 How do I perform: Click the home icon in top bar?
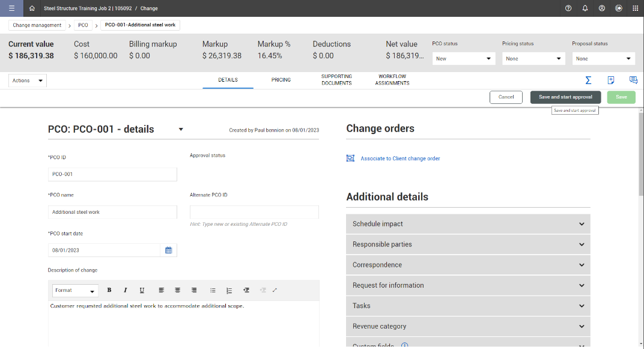point(32,8)
